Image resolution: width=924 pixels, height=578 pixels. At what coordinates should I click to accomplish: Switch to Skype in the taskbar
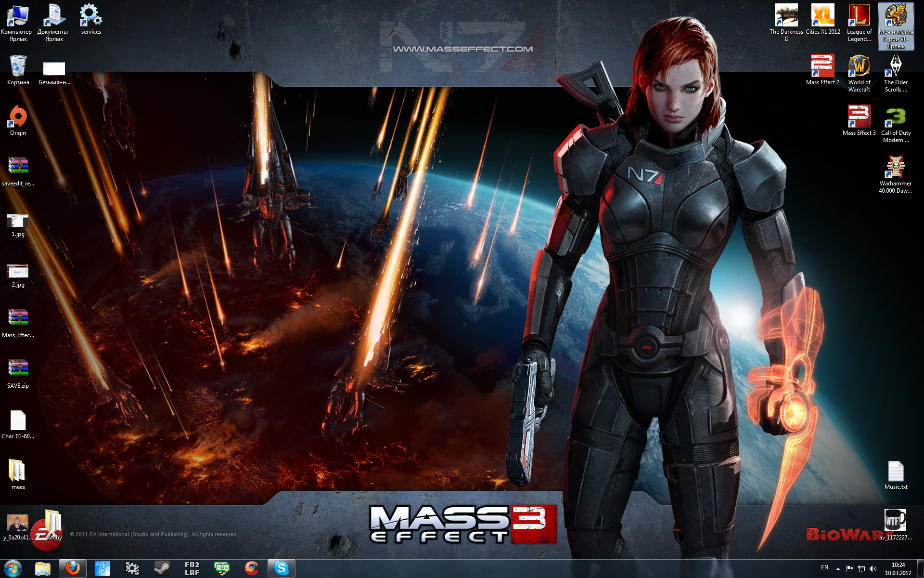[x=282, y=569]
